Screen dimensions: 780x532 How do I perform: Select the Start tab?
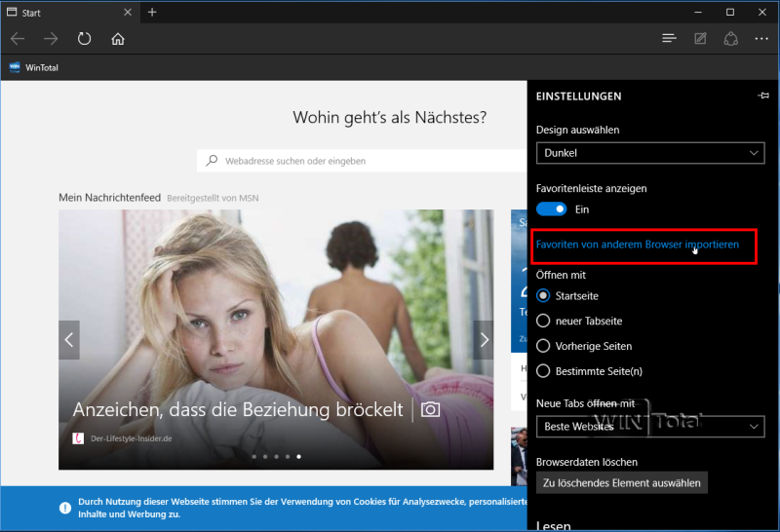[x=69, y=13]
